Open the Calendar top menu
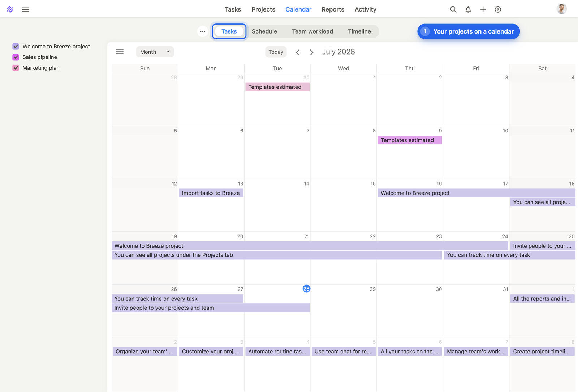578x392 pixels. (x=298, y=9)
